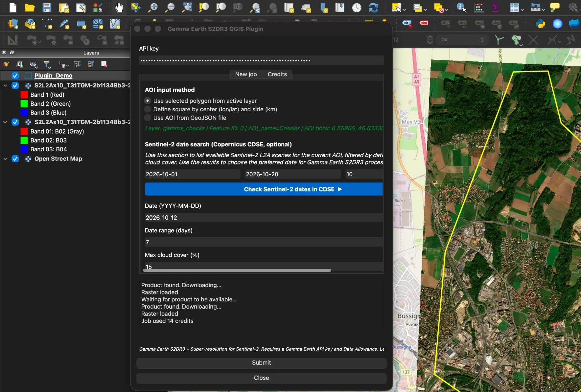The height and width of the screenshot is (392, 581).
Task: Open the Python console
Action: [x=541, y=24]
